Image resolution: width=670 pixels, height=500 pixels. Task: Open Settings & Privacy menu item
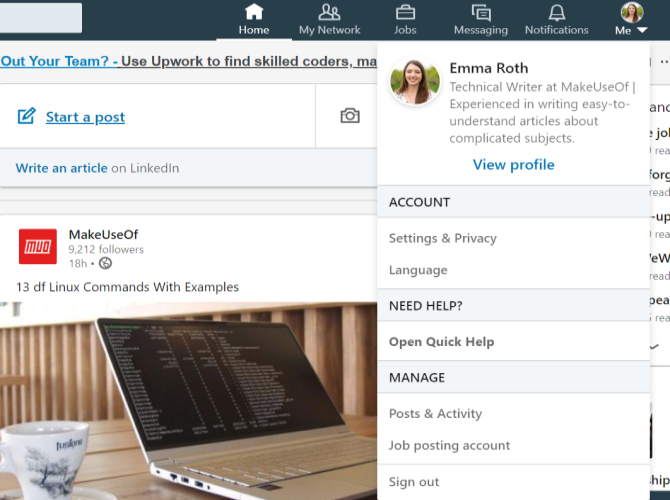click(x=443, y=238)
